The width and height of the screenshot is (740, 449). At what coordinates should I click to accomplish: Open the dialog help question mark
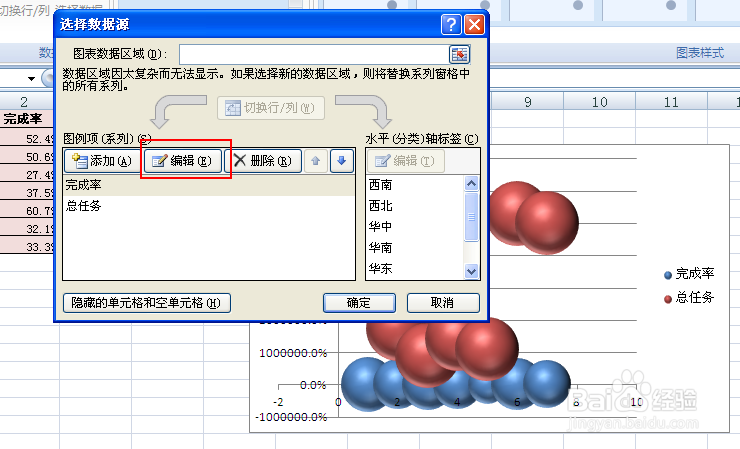(452, 24)
